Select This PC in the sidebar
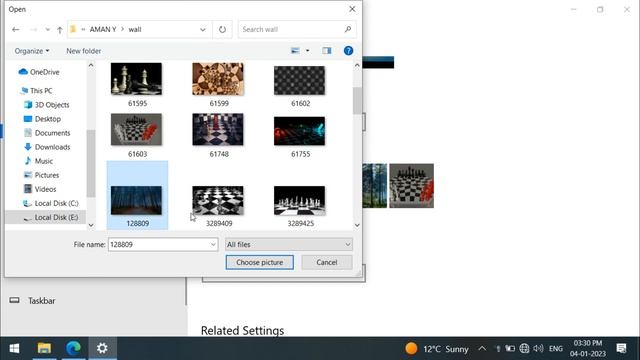This screenshot has width=640, height=360. point(36,91)
